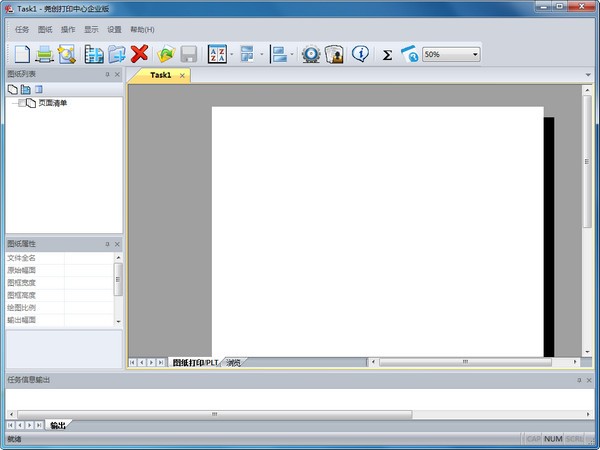
Task: Click the new blank task icon
Action: (21, 54)
